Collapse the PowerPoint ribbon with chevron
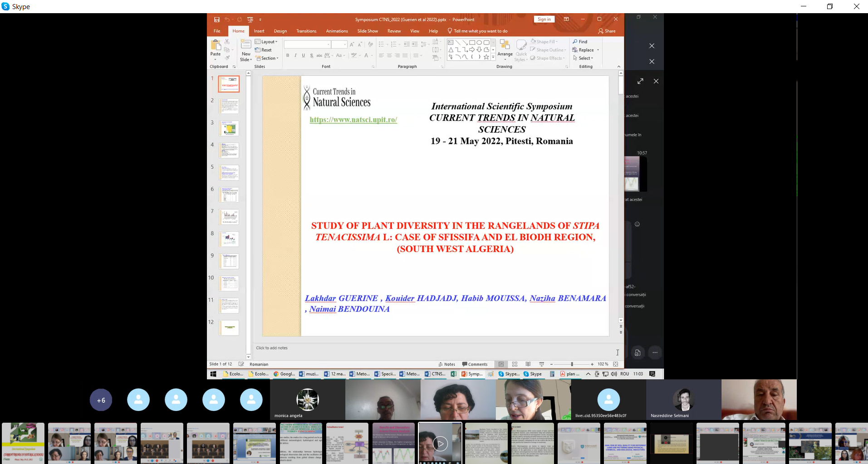 click(619, 67)
